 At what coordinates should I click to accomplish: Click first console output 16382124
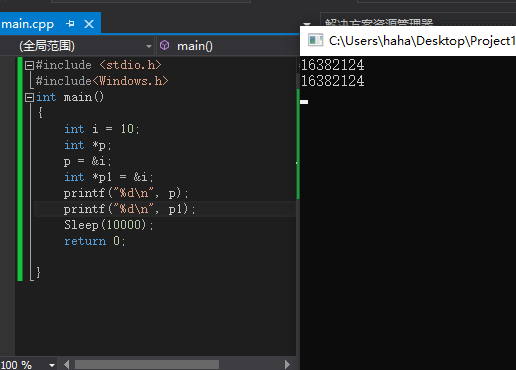332,65
